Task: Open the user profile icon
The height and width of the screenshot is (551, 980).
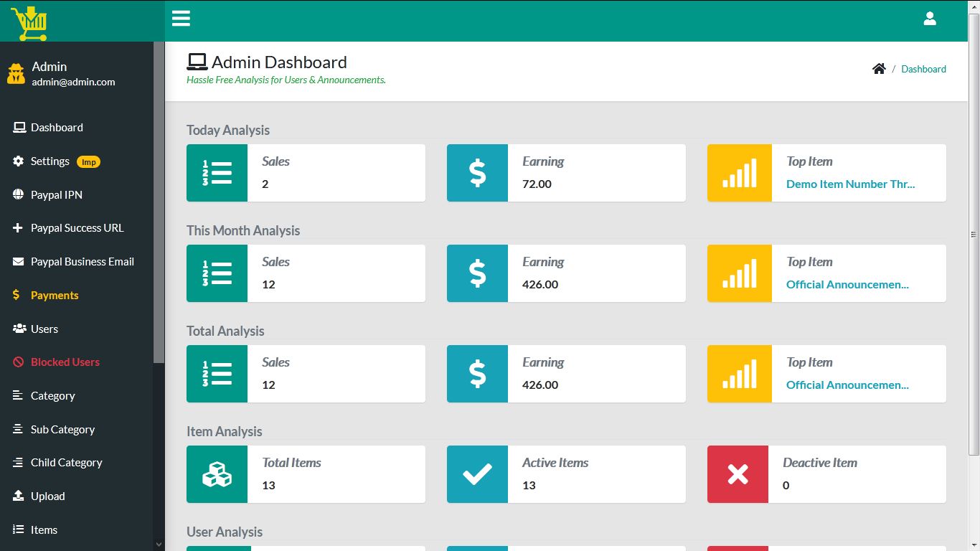Action: point(930,19)
